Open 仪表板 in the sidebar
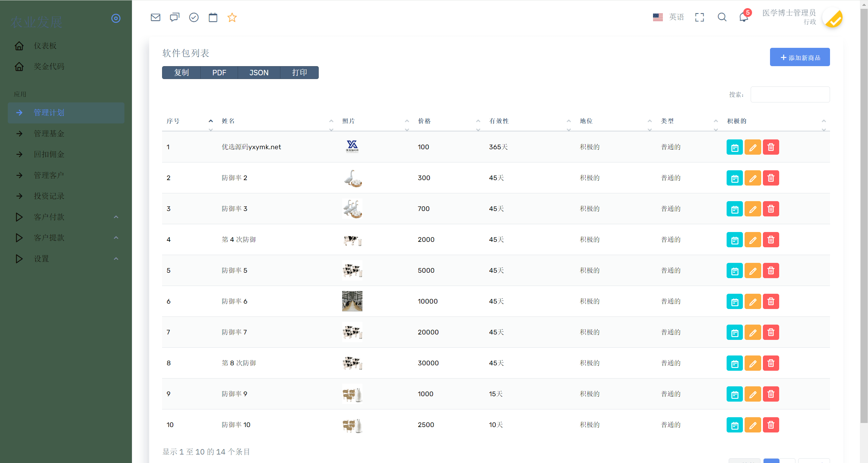The height and width of the screenshot is (463, 868). (x=66, y=46)
